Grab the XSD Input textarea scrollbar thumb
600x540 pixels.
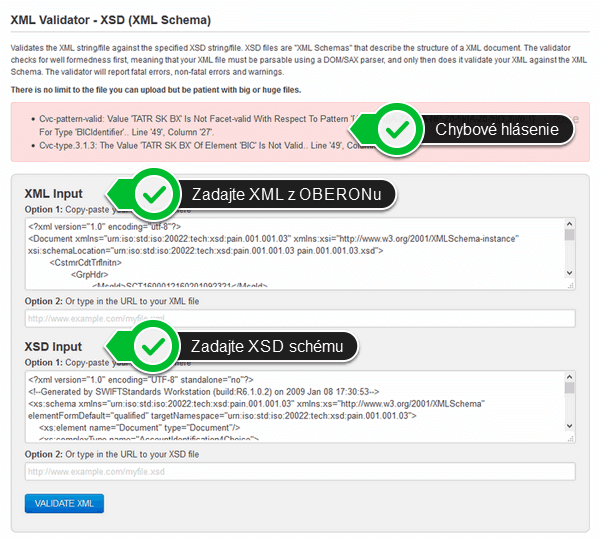click(569, 389)
